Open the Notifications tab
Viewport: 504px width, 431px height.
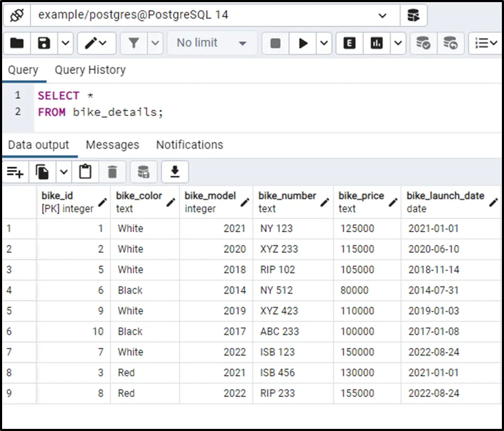[x=189, y=145]
